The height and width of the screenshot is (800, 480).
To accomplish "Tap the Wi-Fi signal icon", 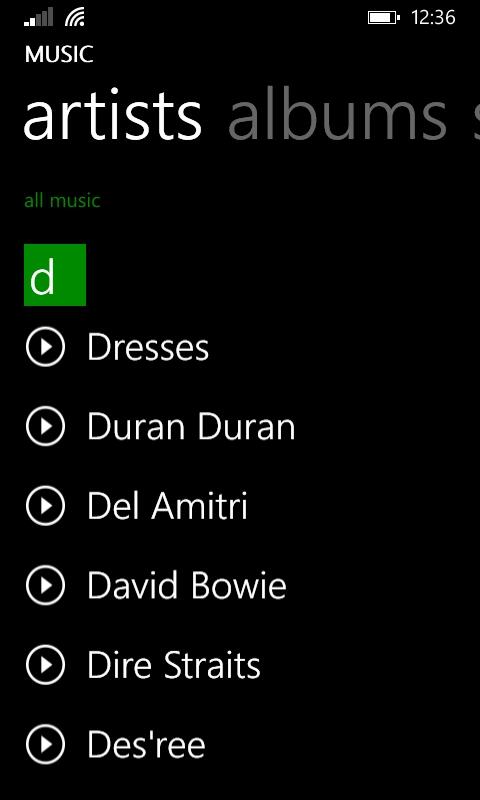I will (x=75, y=18).
